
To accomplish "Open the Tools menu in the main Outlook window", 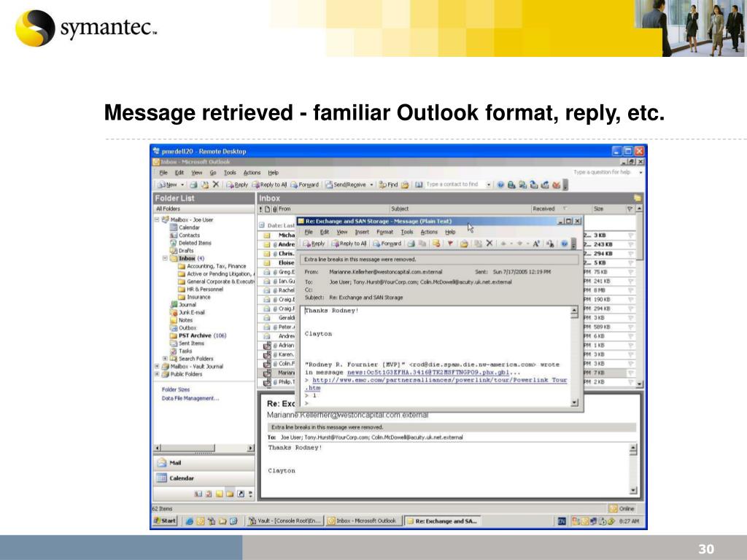I will pyautogui.click(x=230, y=173).
